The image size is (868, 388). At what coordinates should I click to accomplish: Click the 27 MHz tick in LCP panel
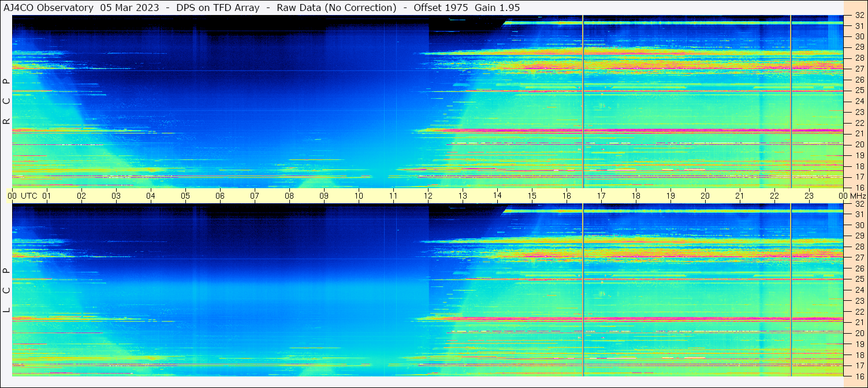click(859, 258)
